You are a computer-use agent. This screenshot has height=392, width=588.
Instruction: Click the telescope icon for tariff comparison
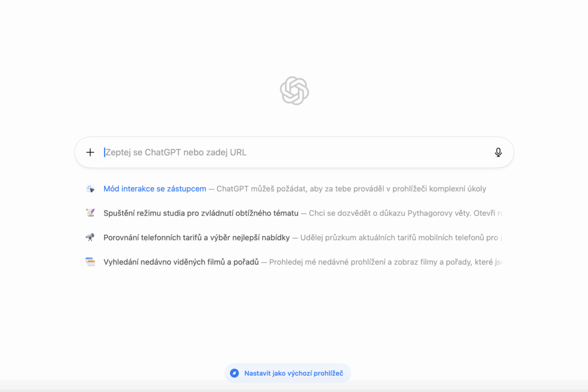pos(90,237)
